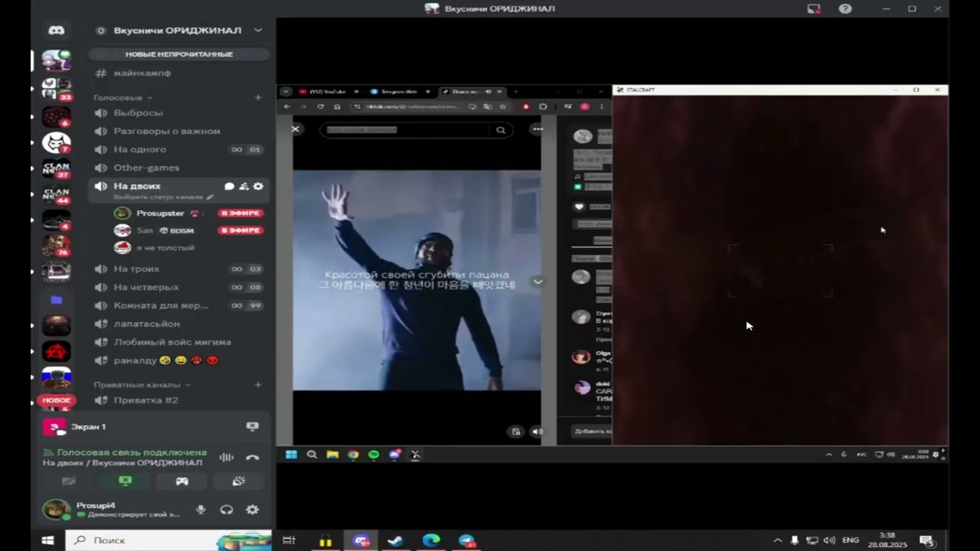Open Telegram from Windows taskbar

pos(467,540)
